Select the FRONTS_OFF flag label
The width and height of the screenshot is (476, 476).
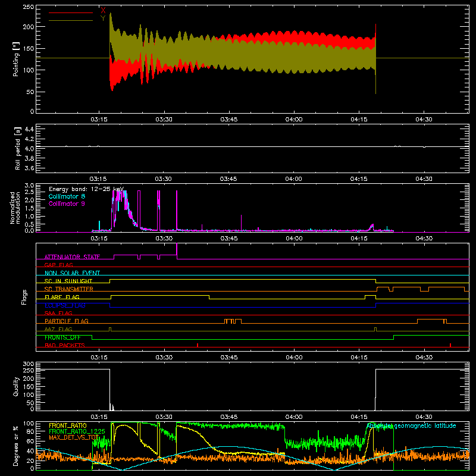[x=62, y=337]
